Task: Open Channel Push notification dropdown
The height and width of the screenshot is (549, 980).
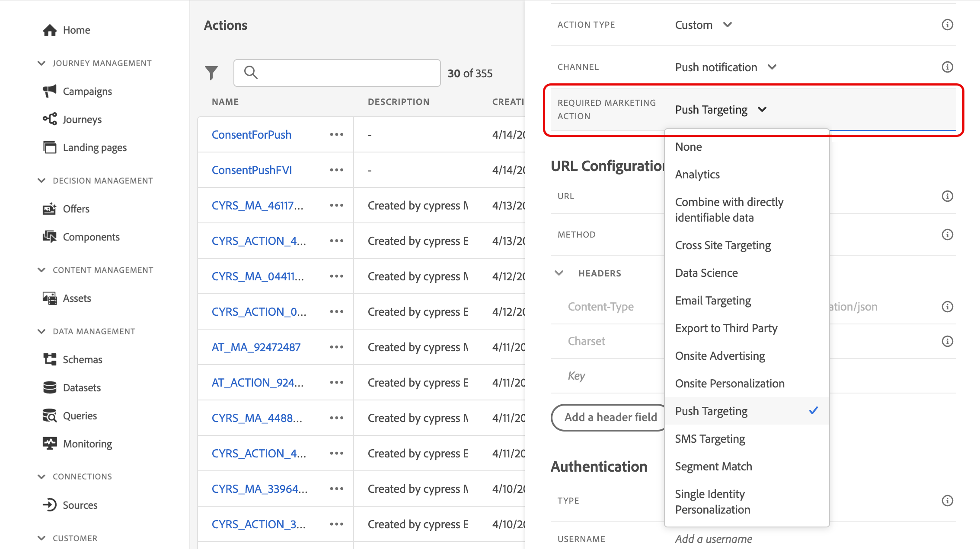Action: click(726, 67)
